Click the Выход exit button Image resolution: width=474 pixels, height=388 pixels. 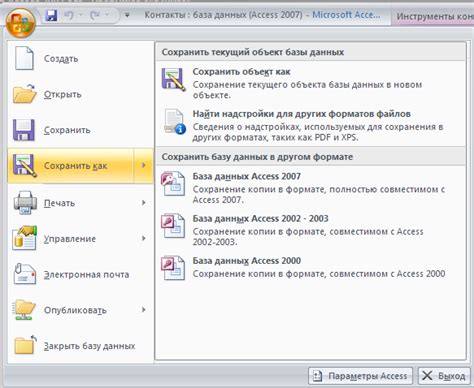444,376
